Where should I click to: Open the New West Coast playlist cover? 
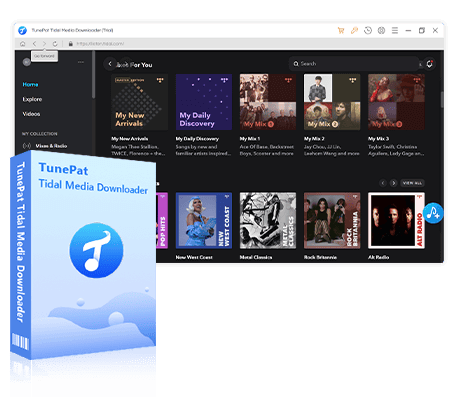pyautogui.click(x=204, y=220)
